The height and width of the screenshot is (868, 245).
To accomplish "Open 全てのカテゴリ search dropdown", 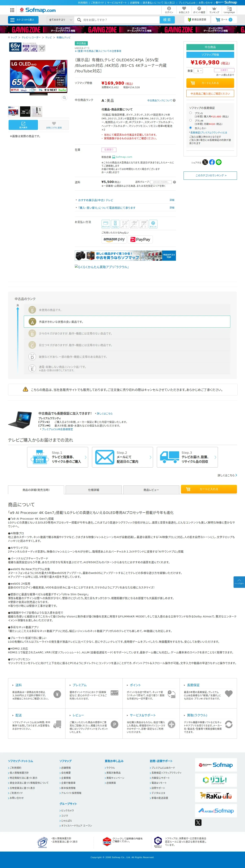I will pyautogui.click(x=60, y=19).
